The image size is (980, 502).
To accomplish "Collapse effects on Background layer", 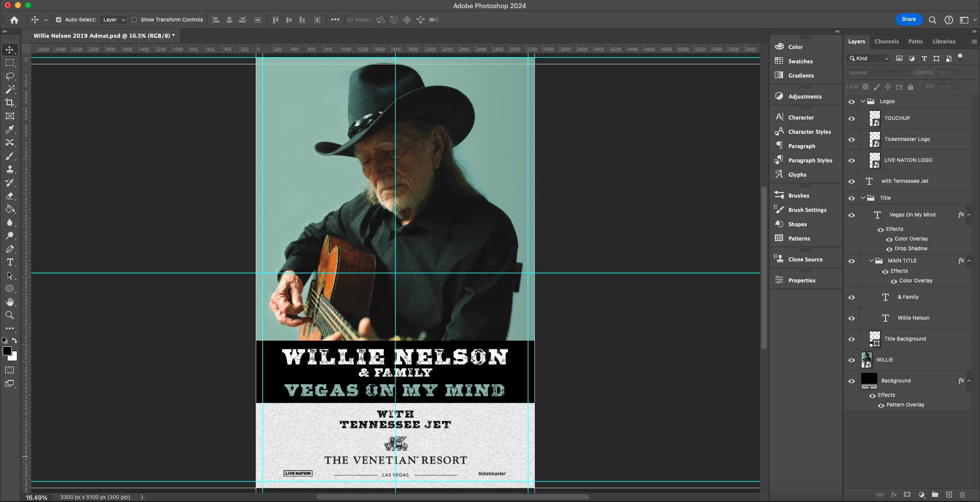I will tap(969, 381).
